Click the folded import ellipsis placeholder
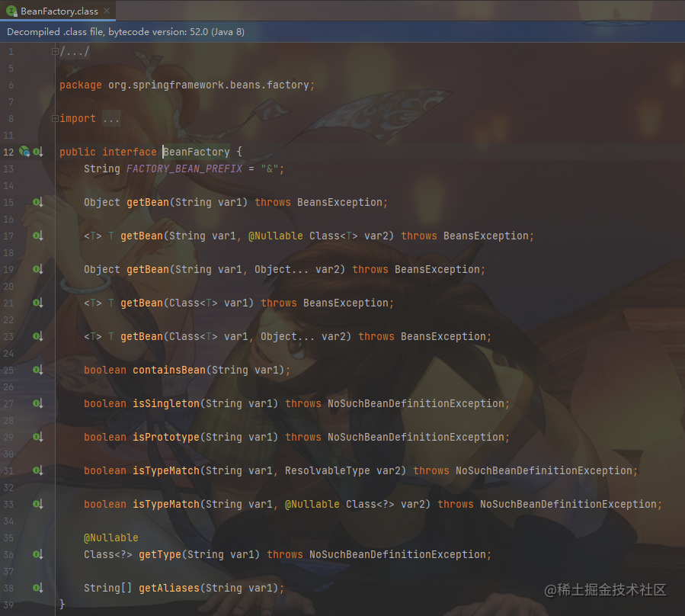 click(x=111, y=118)
